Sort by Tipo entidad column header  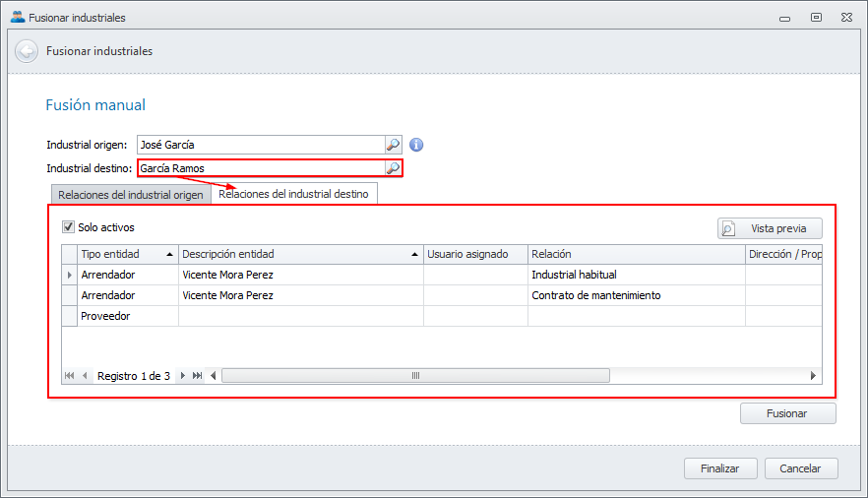pyautogui.click(x=127, y=254)
